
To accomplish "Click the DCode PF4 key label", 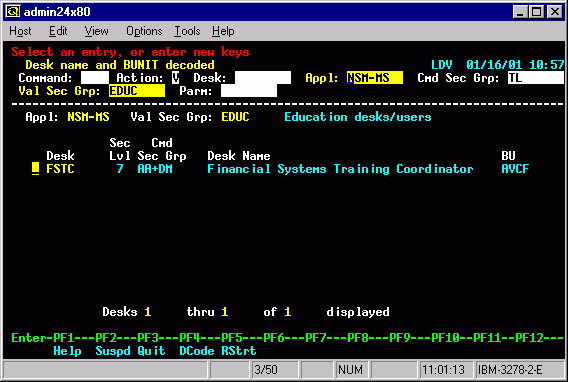I will [197, 351].
